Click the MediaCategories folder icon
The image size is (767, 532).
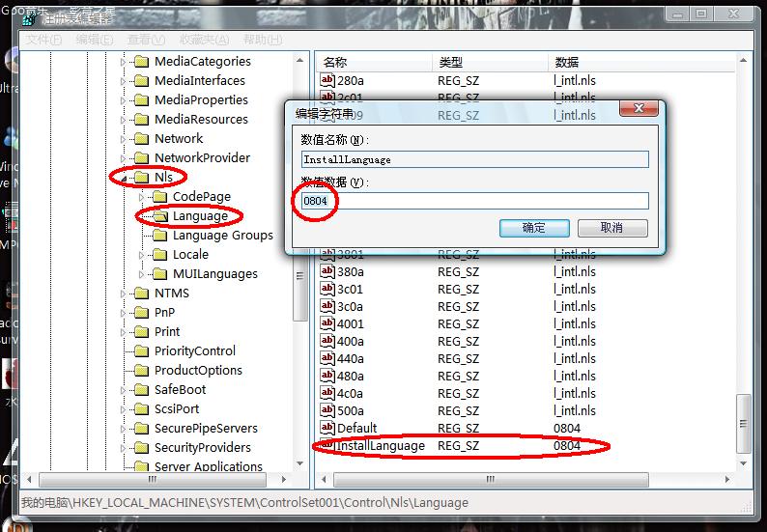(x=140, y=62)
